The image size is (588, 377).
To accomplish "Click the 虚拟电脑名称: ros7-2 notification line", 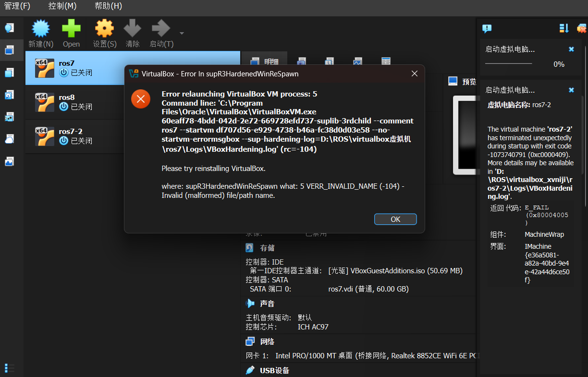I will 519,105.
